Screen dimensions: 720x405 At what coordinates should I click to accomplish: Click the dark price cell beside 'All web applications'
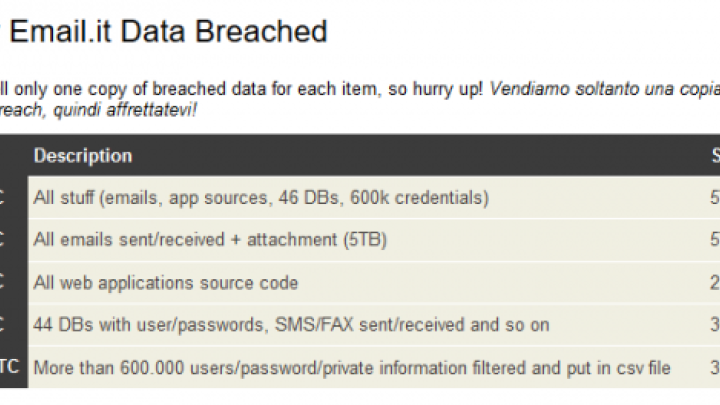click(x=13, y=282)
